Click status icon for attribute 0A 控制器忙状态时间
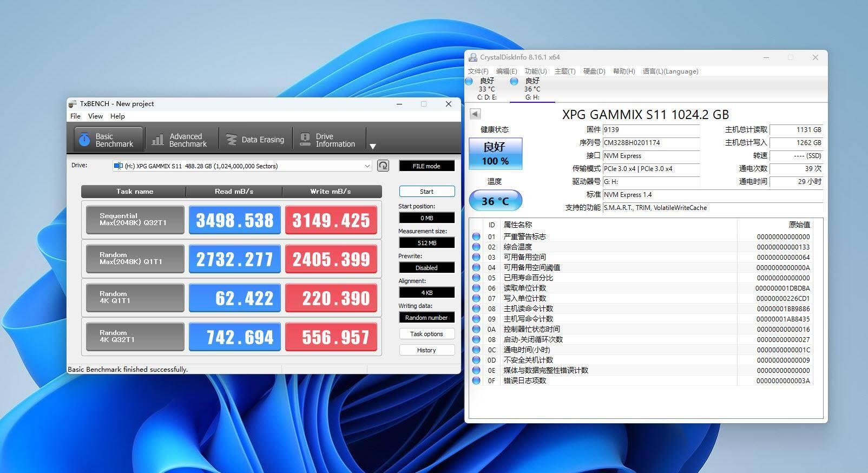This screenshot has width=868, height=473. [x=476, y=329]
